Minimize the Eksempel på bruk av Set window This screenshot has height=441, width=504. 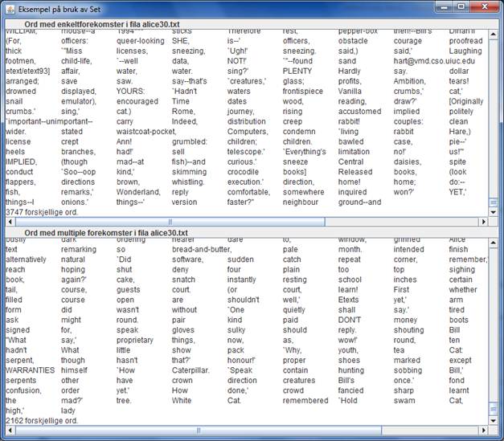(445, 7)
